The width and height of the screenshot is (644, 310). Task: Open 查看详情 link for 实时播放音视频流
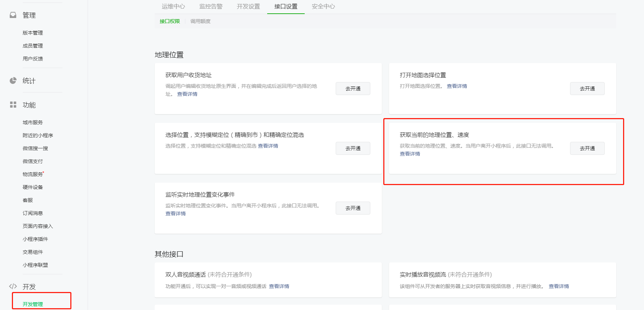[559, 286]
